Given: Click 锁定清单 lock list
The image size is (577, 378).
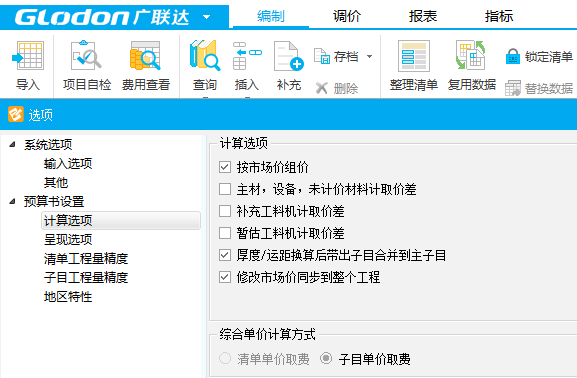Looking at the screenshot, I should pyautogui.click(x=539, y=57).
